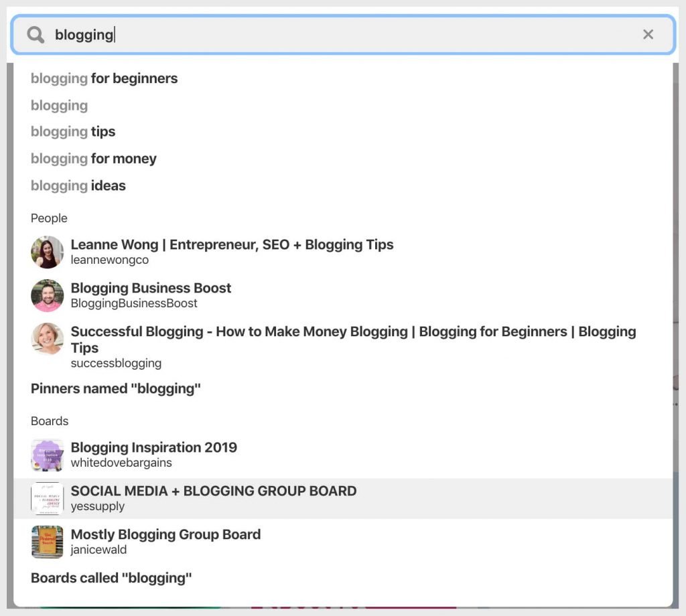Select the 'blogging for beginners' suggestion
The image size is (686, 616).
pyautogui.click(x=104, y=78)
